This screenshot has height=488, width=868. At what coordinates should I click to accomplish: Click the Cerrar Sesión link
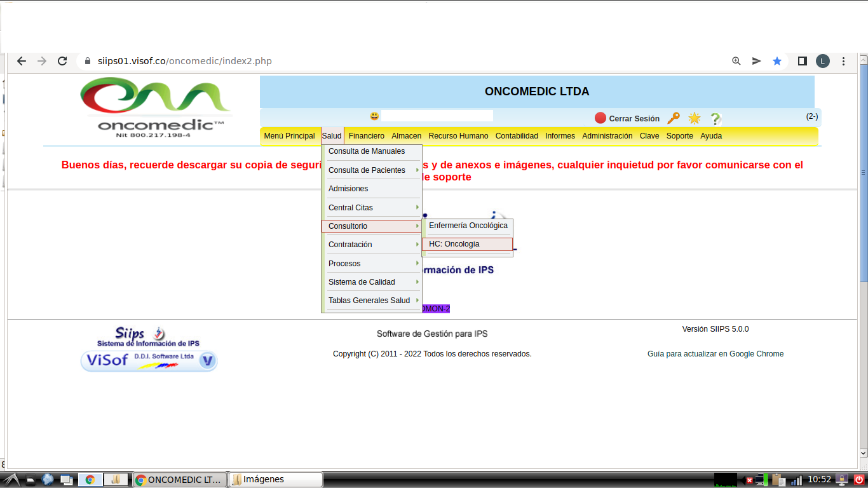pyautogui.click(x=634, y=119)
